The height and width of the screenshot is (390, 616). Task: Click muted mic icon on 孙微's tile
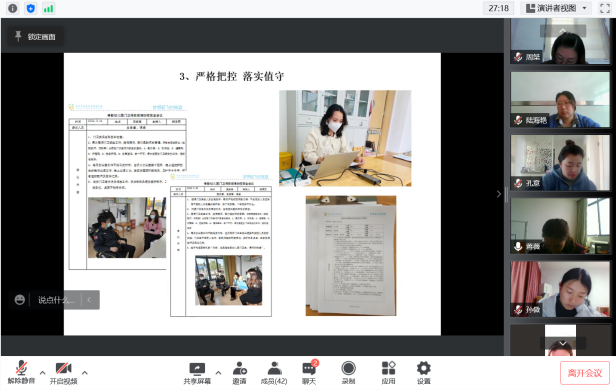tap(518, 309)
